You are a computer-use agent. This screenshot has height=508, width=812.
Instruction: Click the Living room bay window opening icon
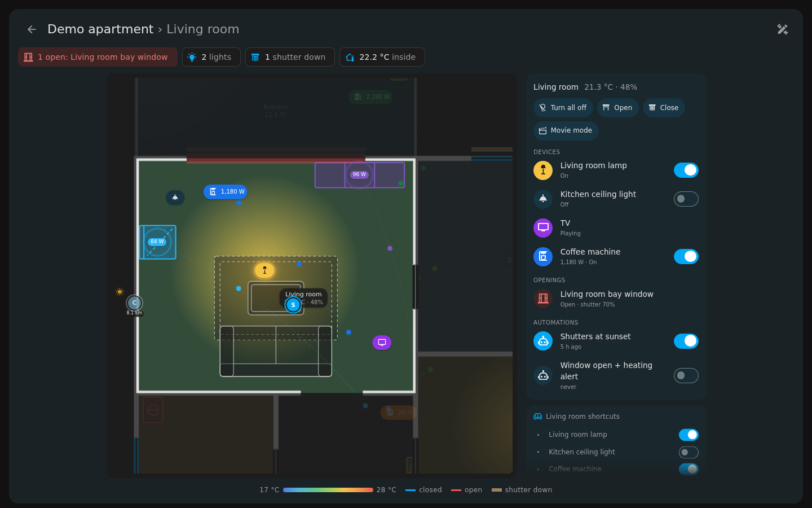(543, 299)
